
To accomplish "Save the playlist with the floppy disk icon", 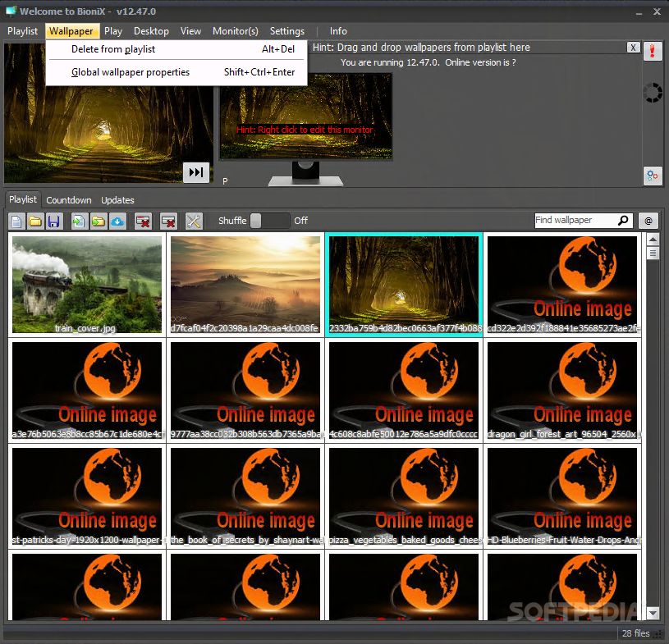I will tap(53, 221).
